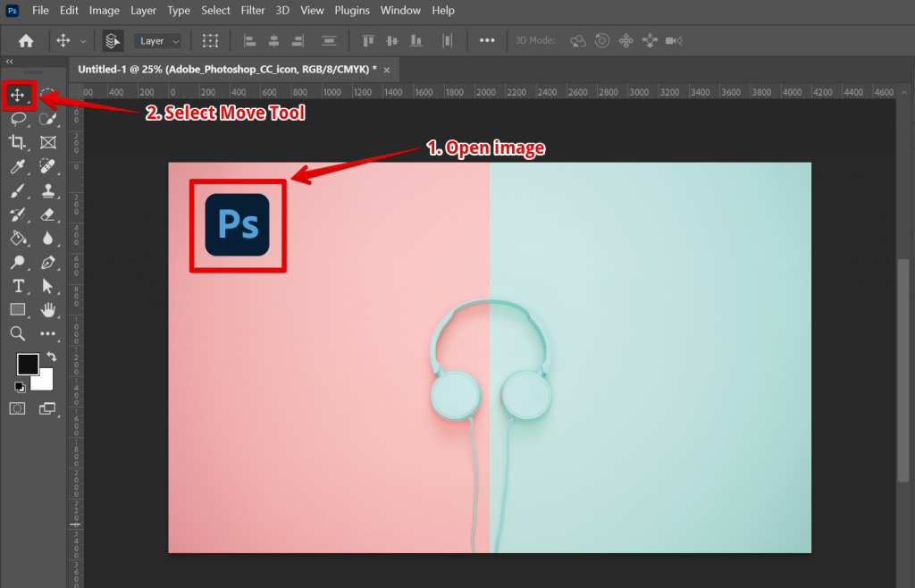915x588 pixels.
Task: Toggle Show Transform Controls
Action: (x=210, y=40)
